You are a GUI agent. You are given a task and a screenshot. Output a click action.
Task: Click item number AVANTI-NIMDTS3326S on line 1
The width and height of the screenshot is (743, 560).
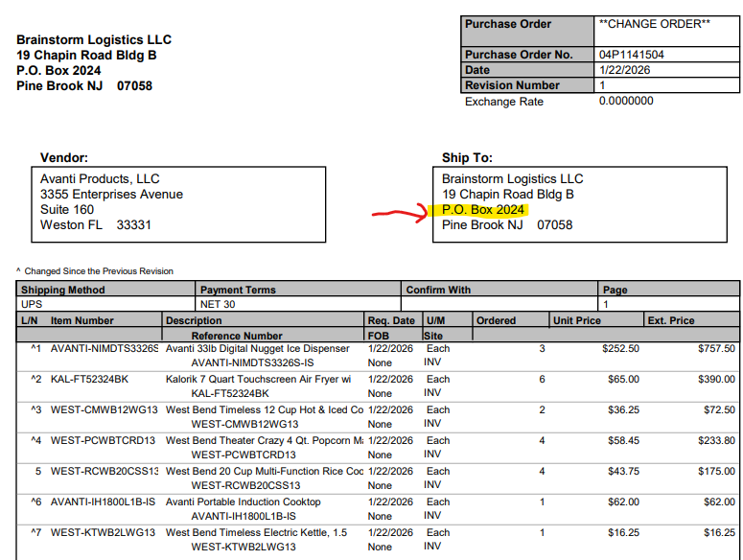tap(104, 349)
